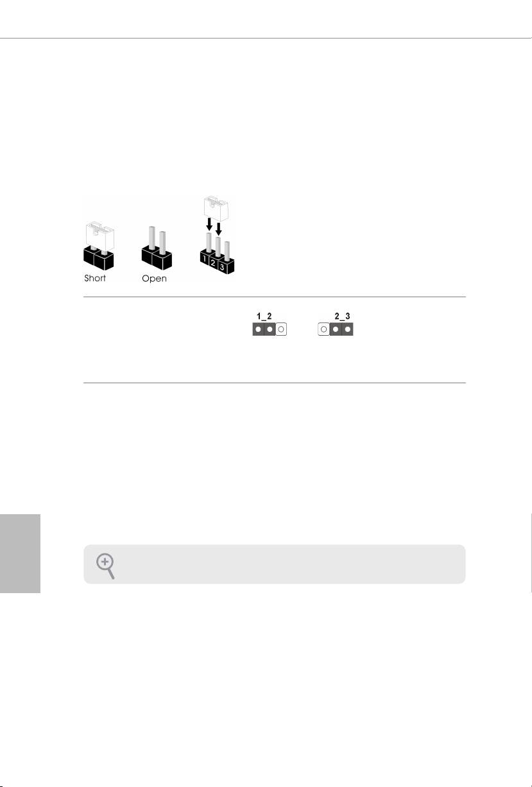Click the "Open" caption text
Viewport: 532px width, 787px height.
click(155, 279)
